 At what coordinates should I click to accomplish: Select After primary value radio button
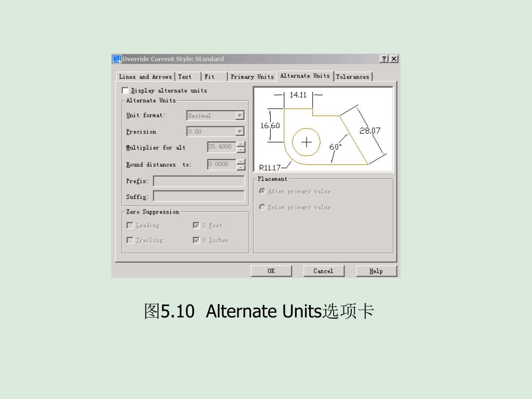tap(262, 192)
